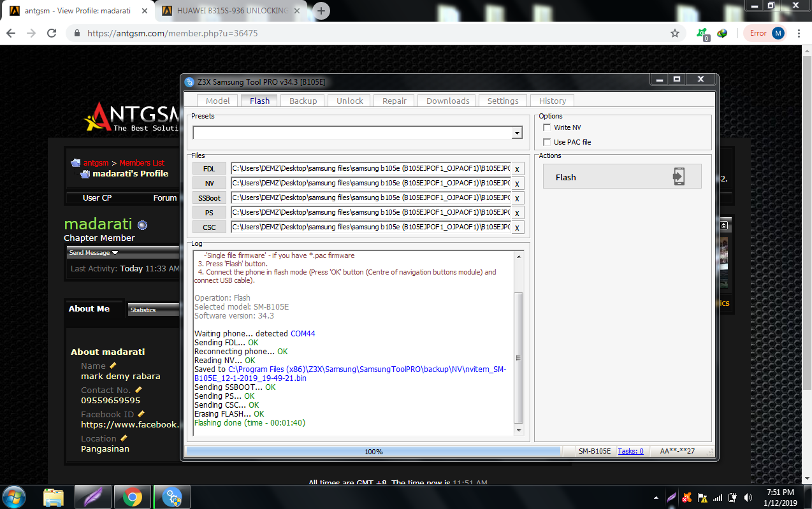Switch to the Model tab

pyautogui.click(x=217, y=101)
